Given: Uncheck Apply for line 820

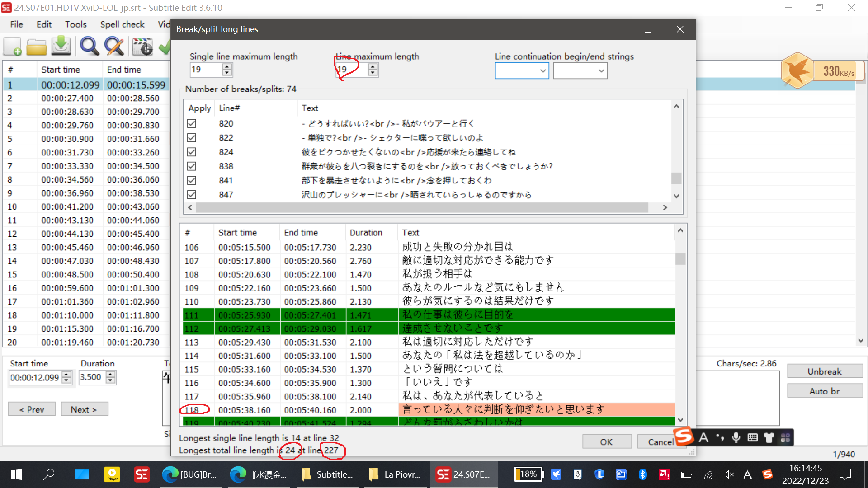Looking at the screenshot, I should 191,123.
